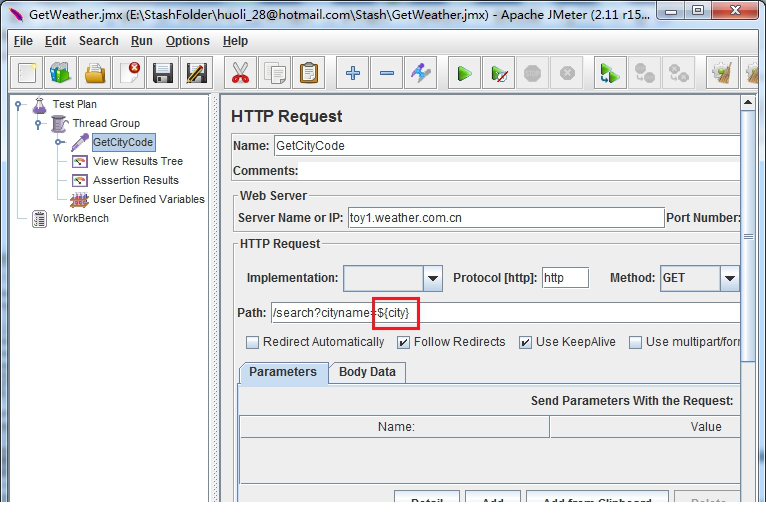The height and width of the screenshot is (522, 766).
Task: Click the green Start run icon
Action: (464, 73)
